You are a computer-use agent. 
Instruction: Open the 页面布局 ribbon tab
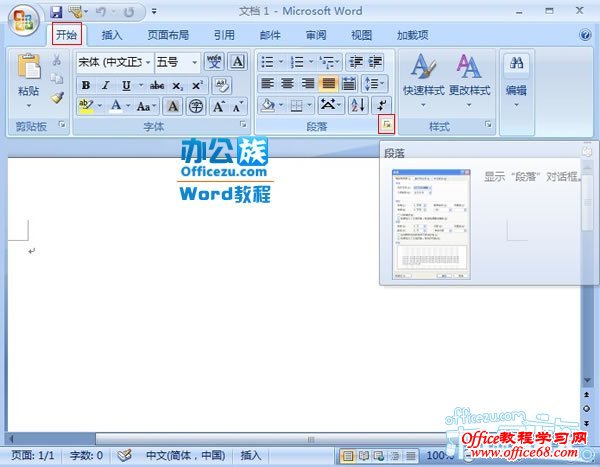(168, 35)
